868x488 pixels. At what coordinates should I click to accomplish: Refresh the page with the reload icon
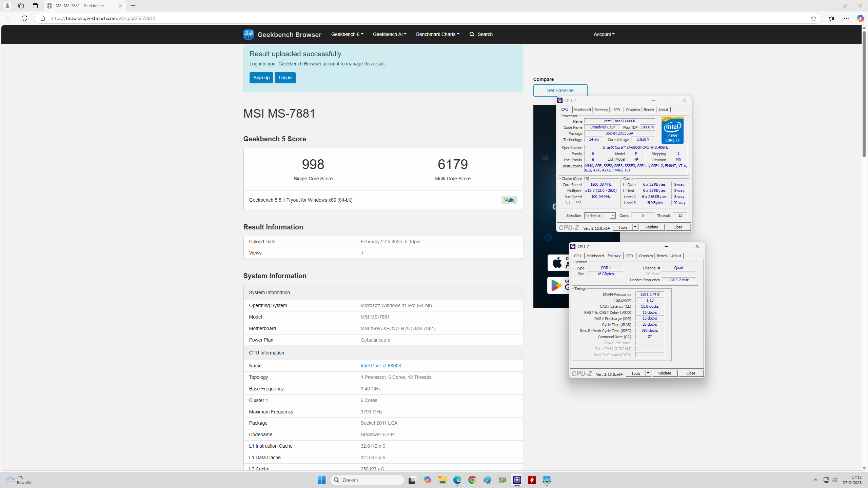click(24, 18)
